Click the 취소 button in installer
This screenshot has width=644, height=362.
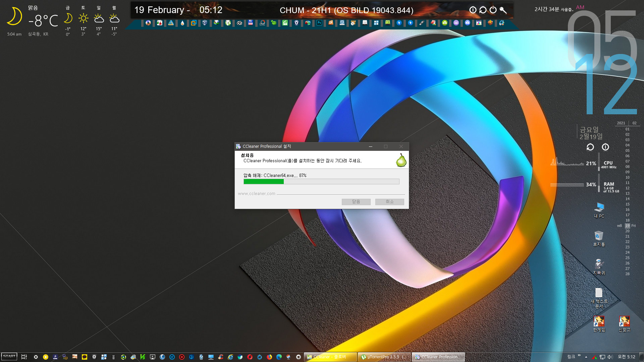(x=389, y=202)
